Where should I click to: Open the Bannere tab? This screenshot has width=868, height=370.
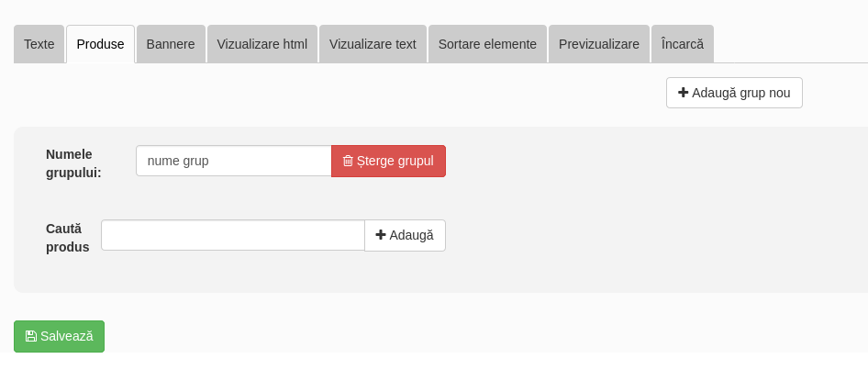tap(171, 44)
